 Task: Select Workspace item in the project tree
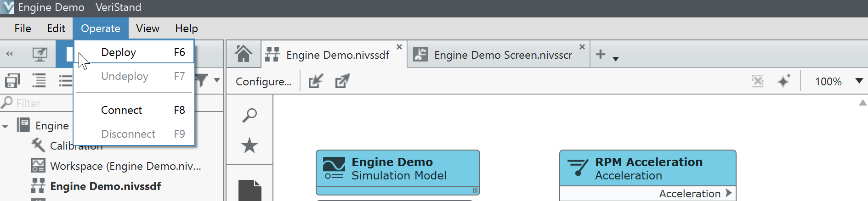click(x=125, y=166)
